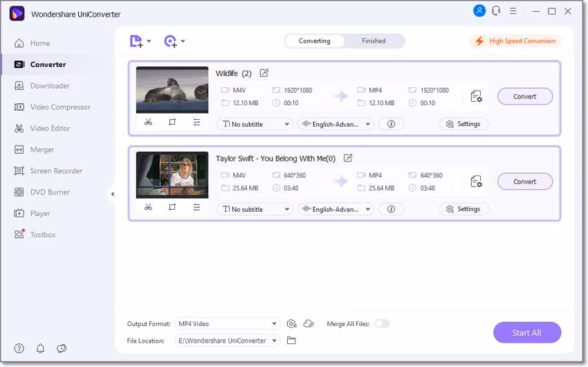Open Taylor Swift subtitle dropdown

click(x=255, y=209)
